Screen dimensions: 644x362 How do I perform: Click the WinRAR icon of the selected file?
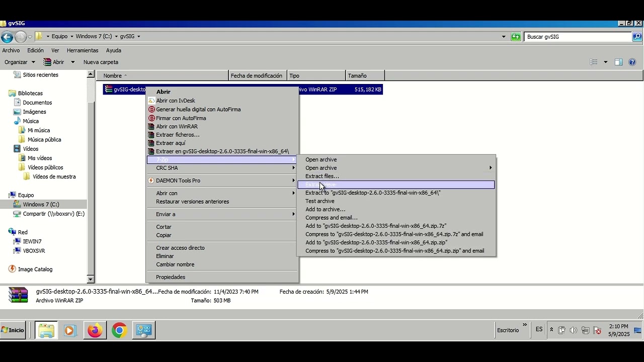tap(108, 89)
